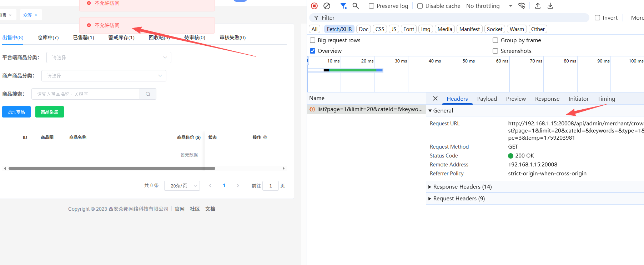The width and height of the screenshot is (644, 265).
Task: Click the 添加商品 button
Action: pos(16,112)
